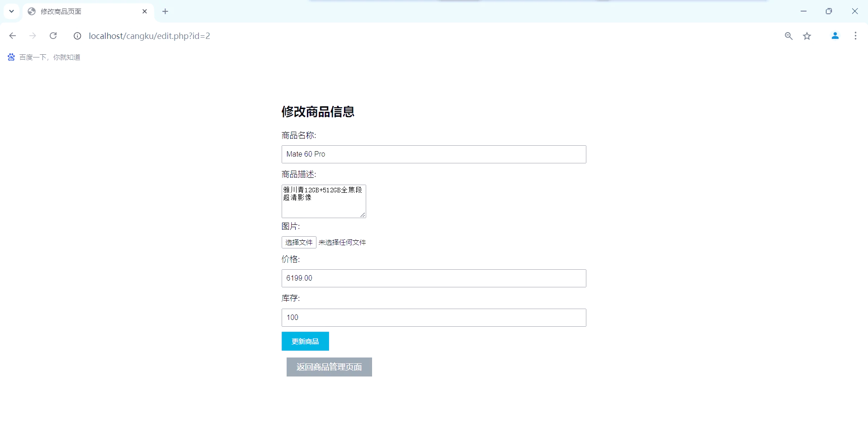
Task: Click the 图片 label
Action: 291,226
